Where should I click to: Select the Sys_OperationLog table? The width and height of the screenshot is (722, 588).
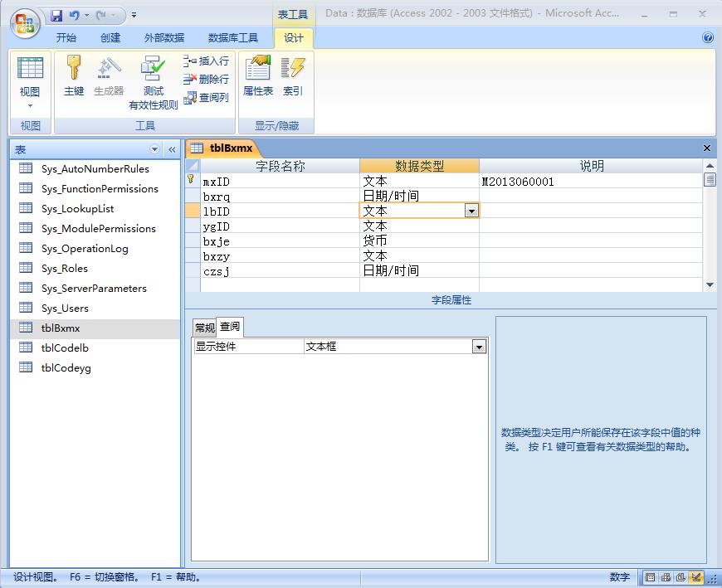click(95, 249)
